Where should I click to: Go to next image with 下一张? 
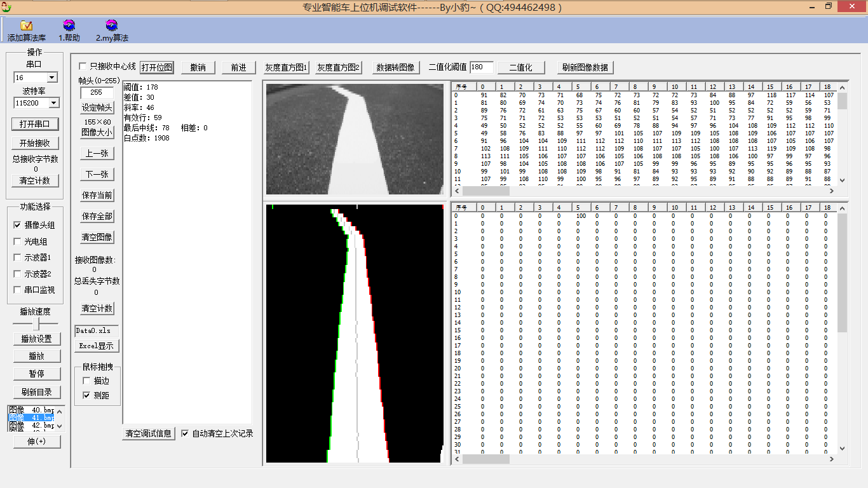click(97, 174)
